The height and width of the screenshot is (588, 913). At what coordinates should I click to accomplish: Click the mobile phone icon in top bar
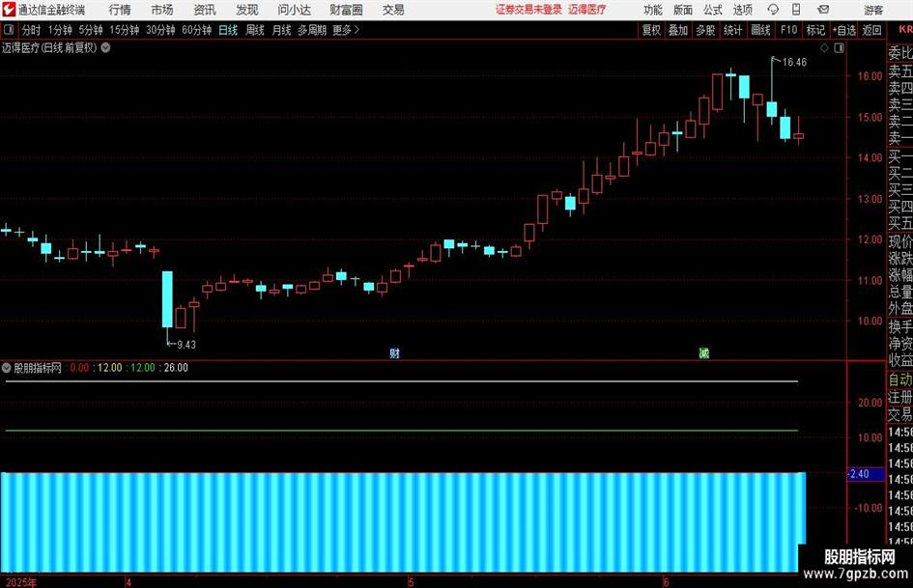796,10
